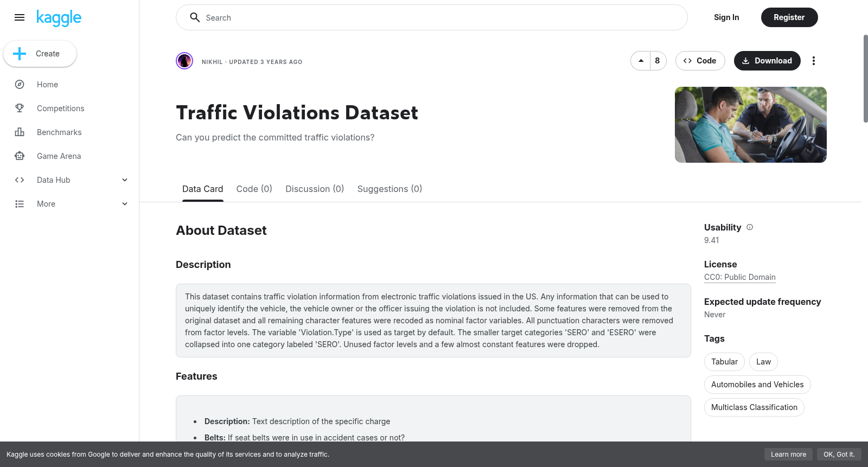Click the subtitle about predicting traffic violations

click(x=275, y=138)
